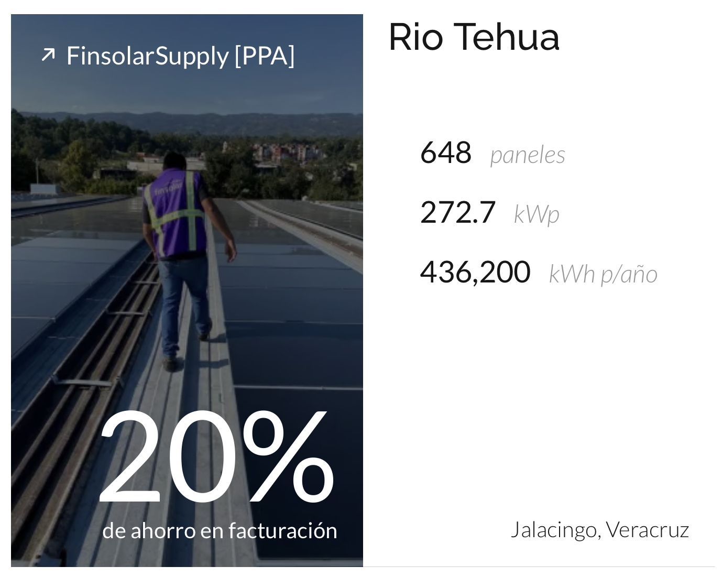Click the 'kWh p/año' unit label
Viewport: 722px width, 588px height.
click(x=603, y=274)
